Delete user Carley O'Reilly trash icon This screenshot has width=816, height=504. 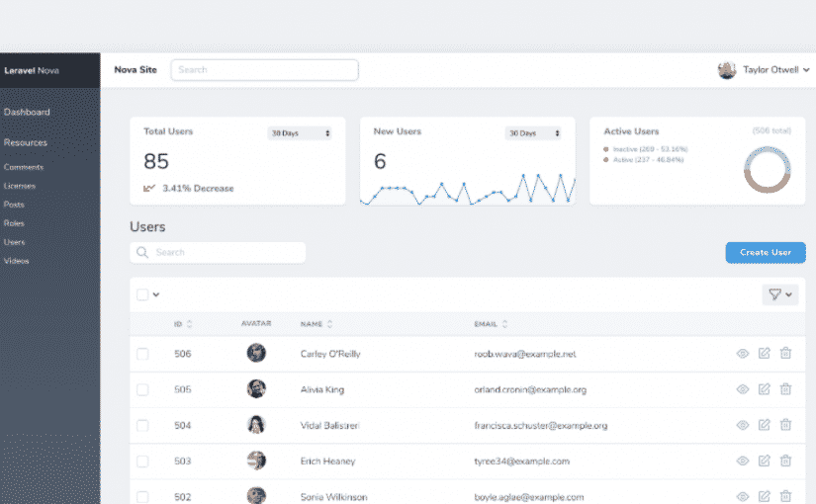tap(785, 353)
